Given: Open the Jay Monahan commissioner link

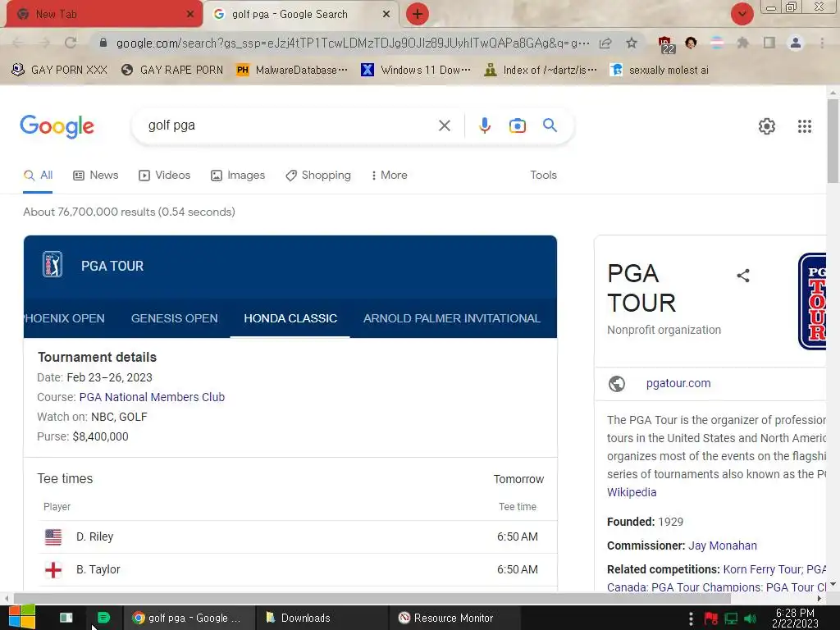Looking at the screenshot, I should (722, 546).
